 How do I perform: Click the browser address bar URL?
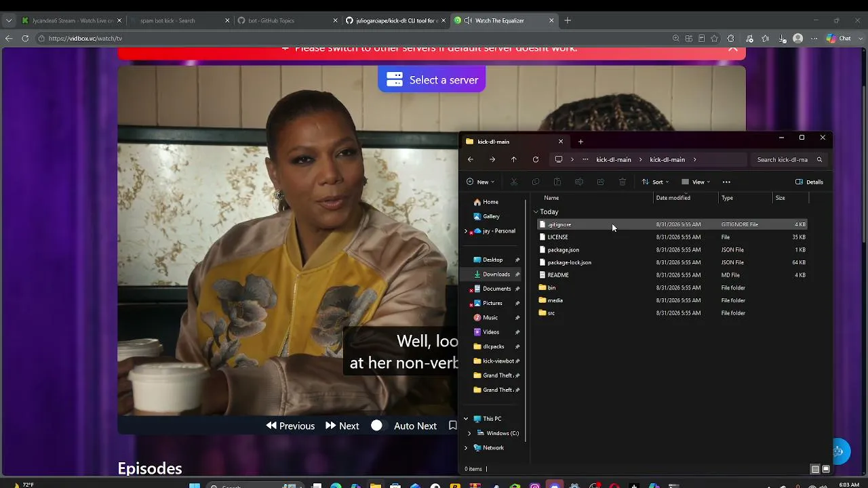(85, 39)
